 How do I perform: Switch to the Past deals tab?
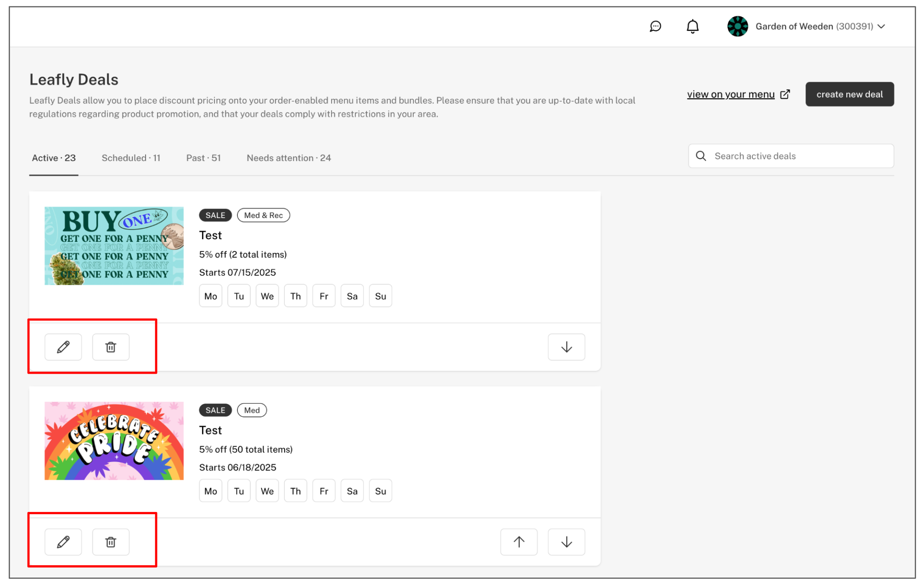point(203,158)
